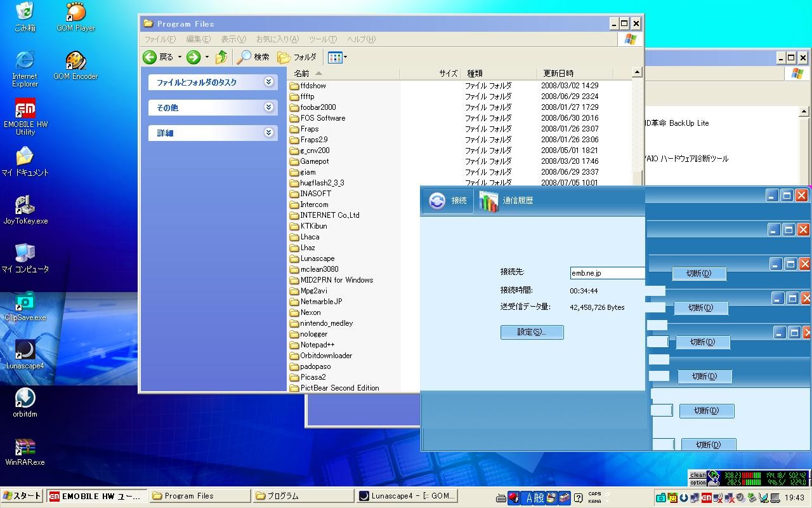Open the Recycle Bin (ごみ箱) desktop icon

25,17
